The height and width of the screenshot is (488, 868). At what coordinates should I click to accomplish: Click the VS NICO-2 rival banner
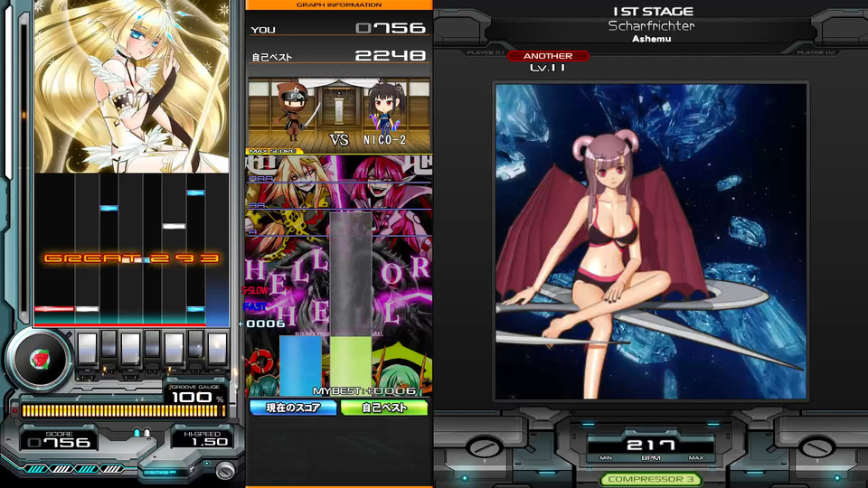coord(339,116)
